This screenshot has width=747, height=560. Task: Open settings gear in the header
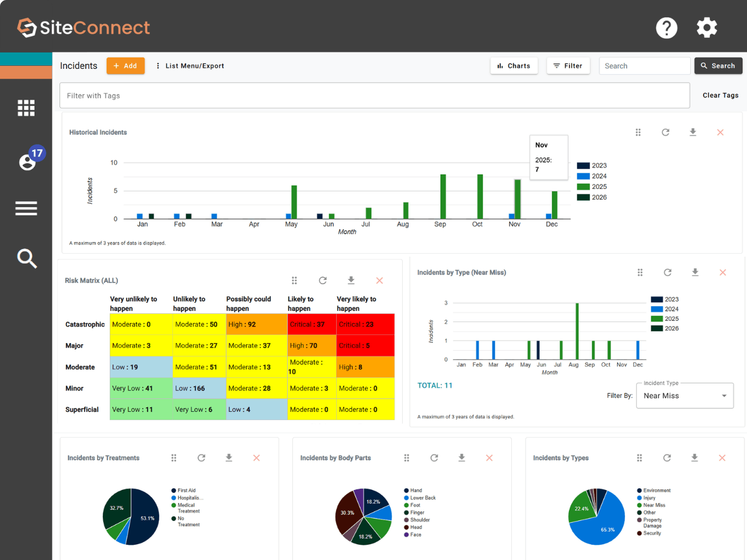coord(707,27)
